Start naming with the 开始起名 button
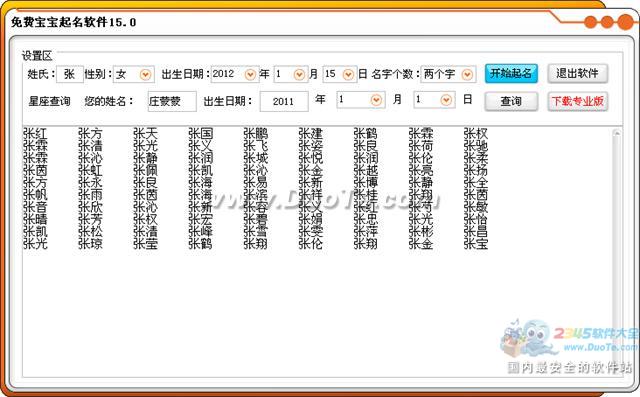This screenshot has width=640, height=397. coord(511,74)
